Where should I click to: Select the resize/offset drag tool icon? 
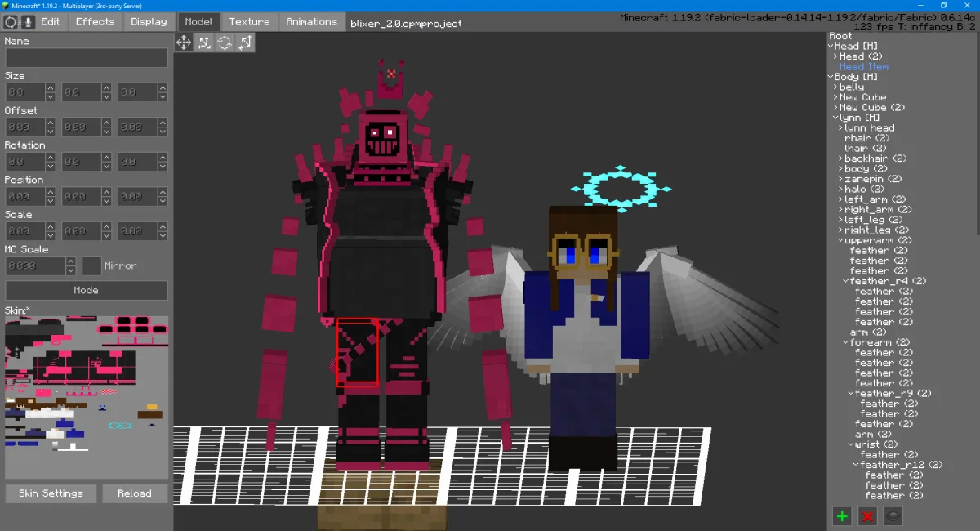204,42
